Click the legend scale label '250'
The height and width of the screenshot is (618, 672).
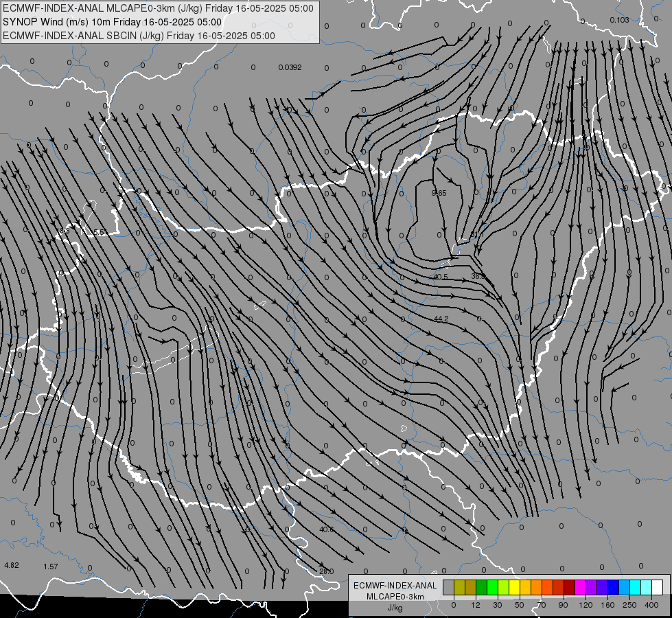tap(629, 605)
